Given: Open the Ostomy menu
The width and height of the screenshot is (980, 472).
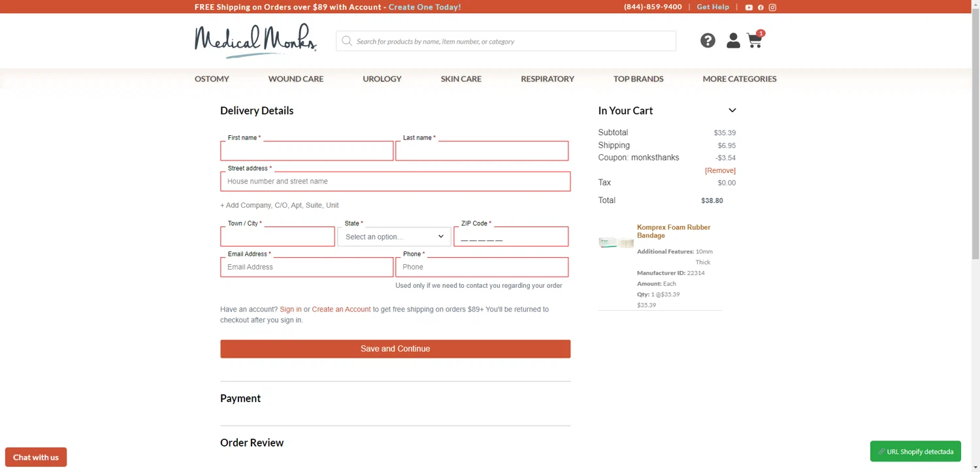Looking at the screenshot, I should tap(212, 78).
